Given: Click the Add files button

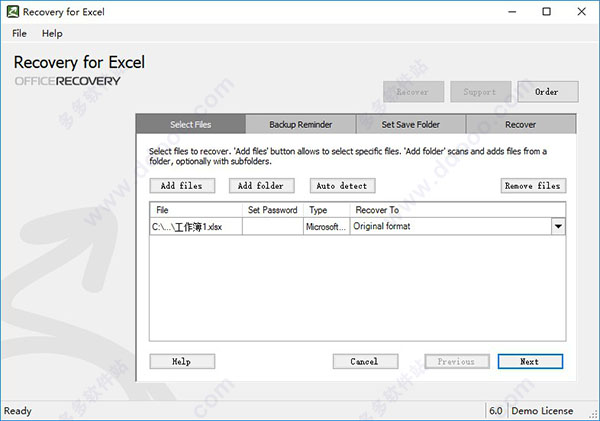Looking at the screenshot, I should (x=182, y=186).
